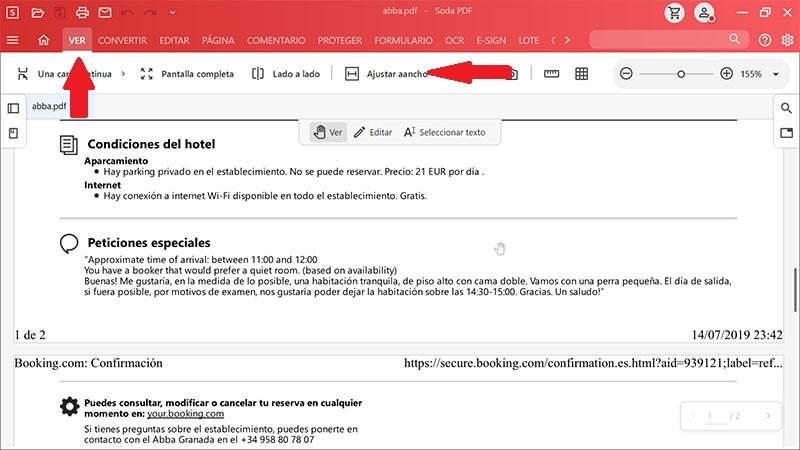The height and width of the screenshot is (450, 800).
Task: Go to previous page with left arrow
Action: click(x=693, y=416)
